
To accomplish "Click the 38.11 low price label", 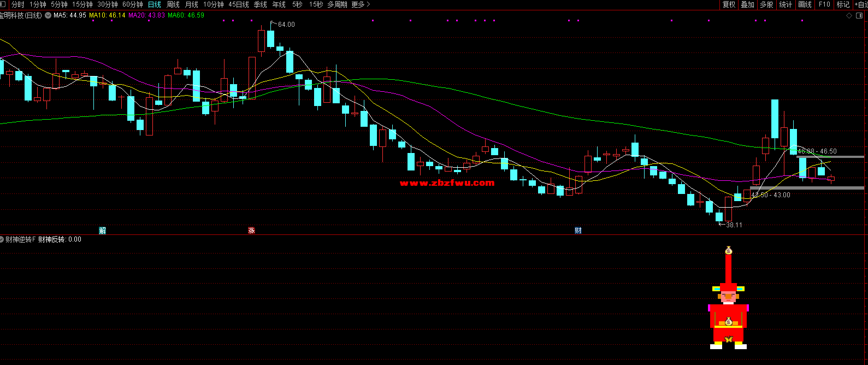I will pos(734,225).
